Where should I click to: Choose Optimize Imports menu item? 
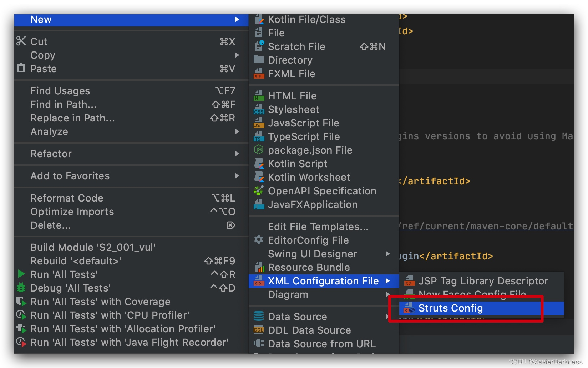131,212
